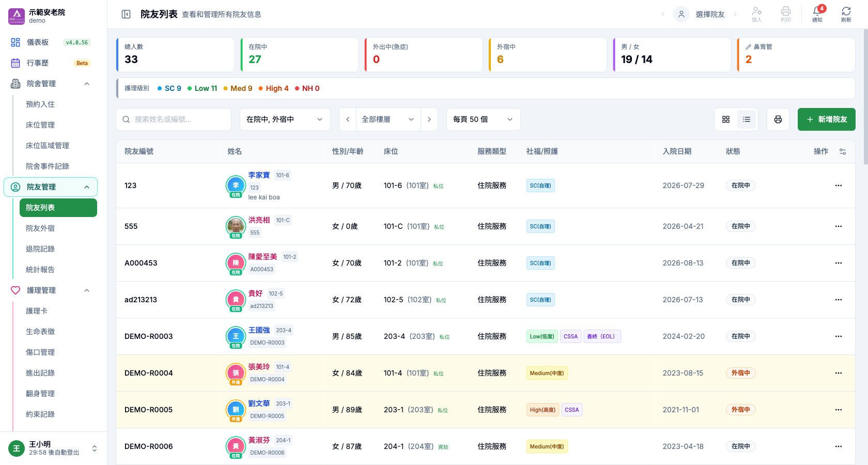
Task: Go to previous floor arrow
Action: coord(348,119)
